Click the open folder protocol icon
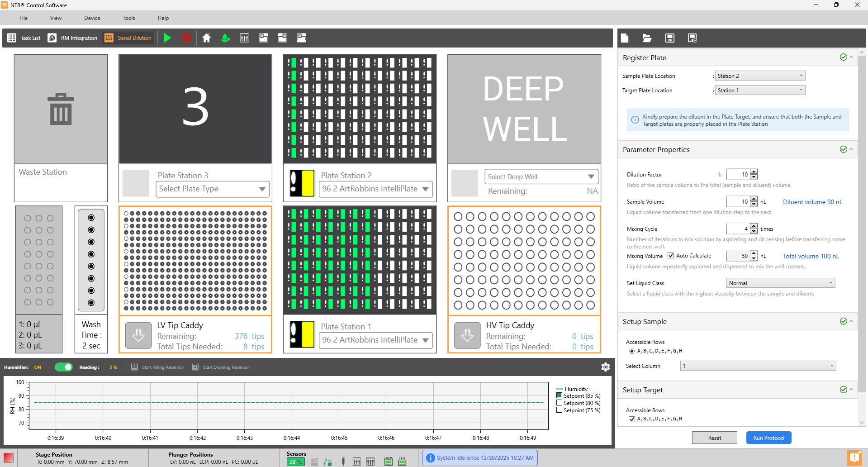Viewport: 868px width, 467px height. pos(647,38)
